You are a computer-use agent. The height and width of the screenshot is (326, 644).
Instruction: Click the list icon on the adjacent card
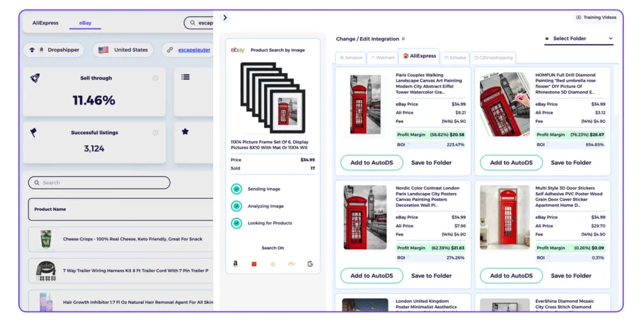pyautogui.click(x=186, y=77)
